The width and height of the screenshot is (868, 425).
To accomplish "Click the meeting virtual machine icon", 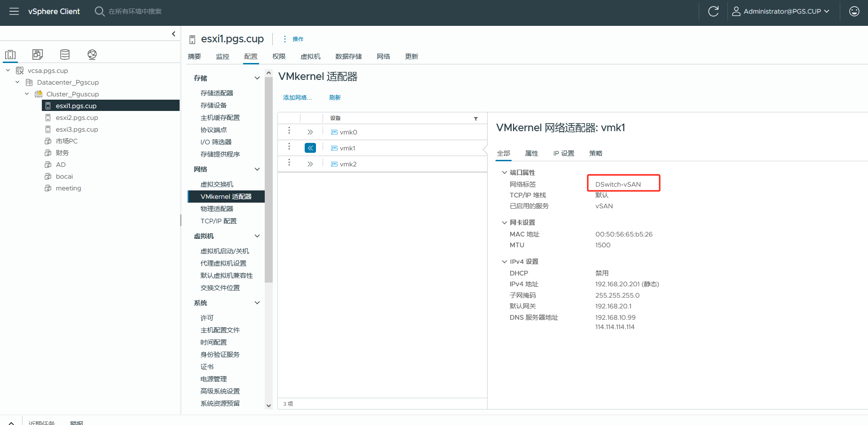I will click(x=48, y=188).
